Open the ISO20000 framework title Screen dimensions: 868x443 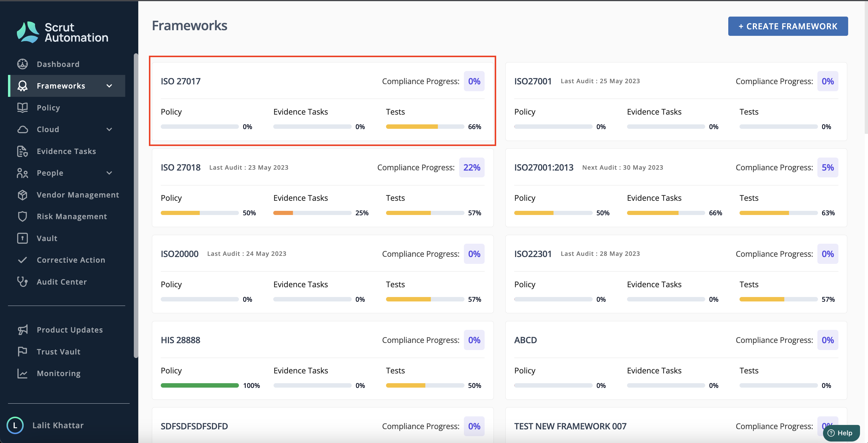coord(180,254)
